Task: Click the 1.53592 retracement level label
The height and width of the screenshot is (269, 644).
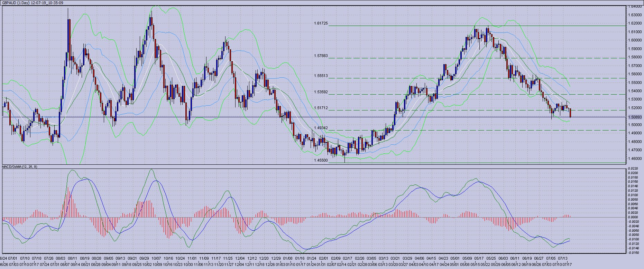Action: click(321, 92)
